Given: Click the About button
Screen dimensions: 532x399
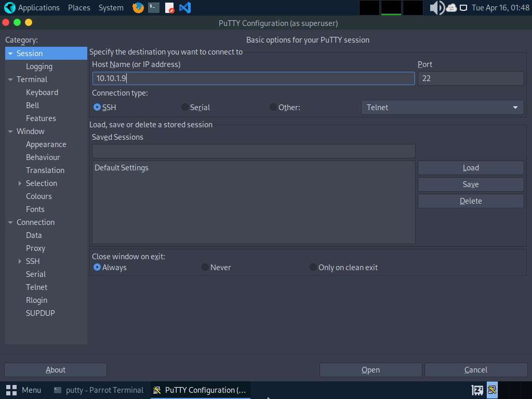Looking at the screenshot, I should tap(55, 369).
